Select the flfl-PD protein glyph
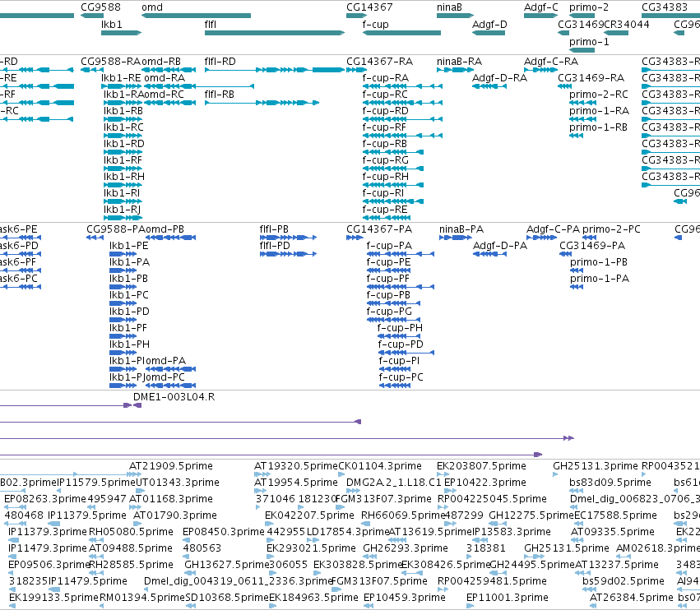Viewport: 700px width, 610px height. (289, 254)
